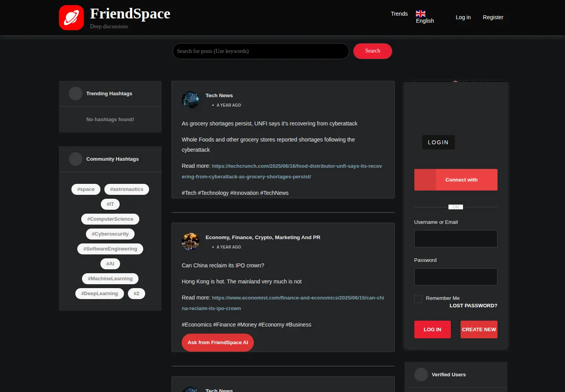Click the FriendSpace planet logo icon
Viewport: 565px width, 392px height.
click(x=71, y=18)
